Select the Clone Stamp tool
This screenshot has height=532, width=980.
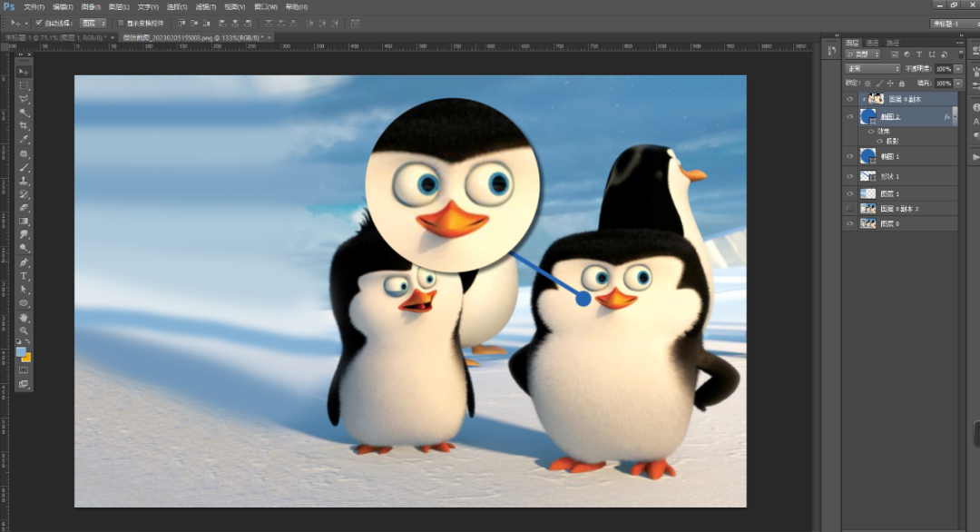click(x=24, y=181)
